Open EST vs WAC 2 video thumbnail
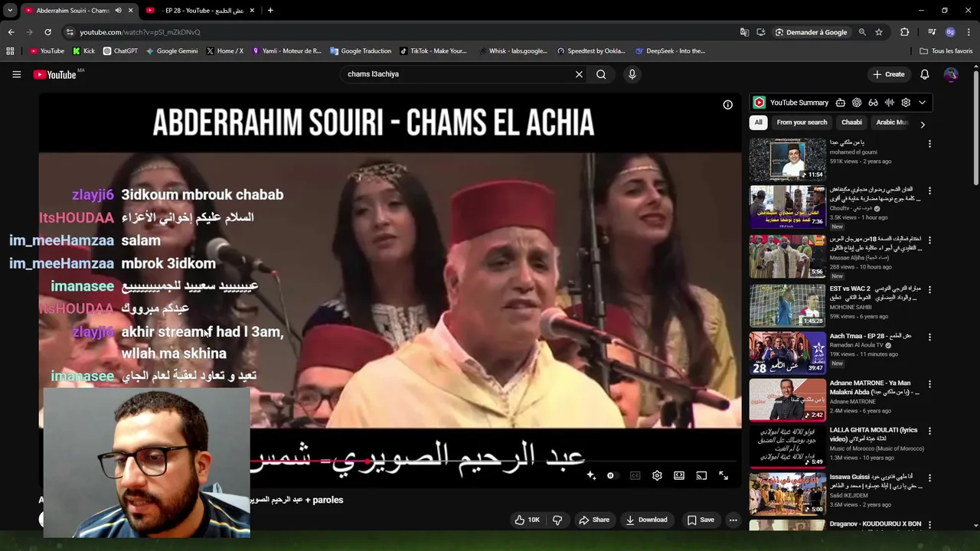Viewport: 980px width, 551px height. [787, 305]
